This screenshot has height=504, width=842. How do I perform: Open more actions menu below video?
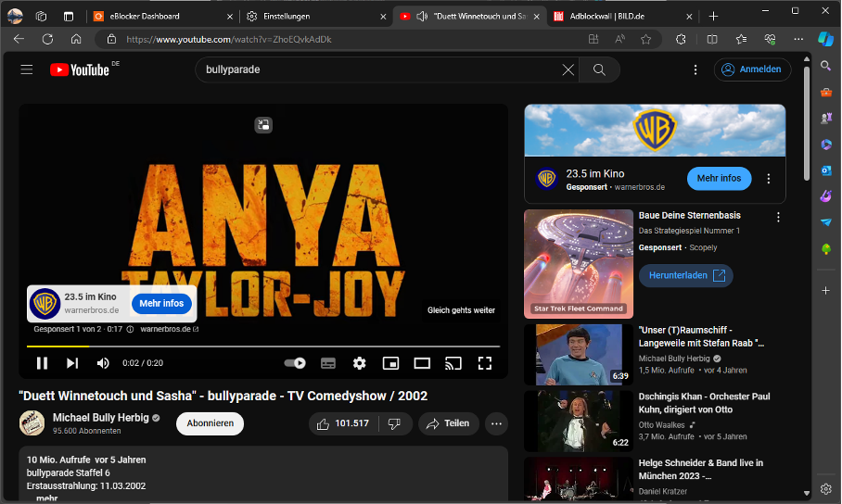click(497, 424)
